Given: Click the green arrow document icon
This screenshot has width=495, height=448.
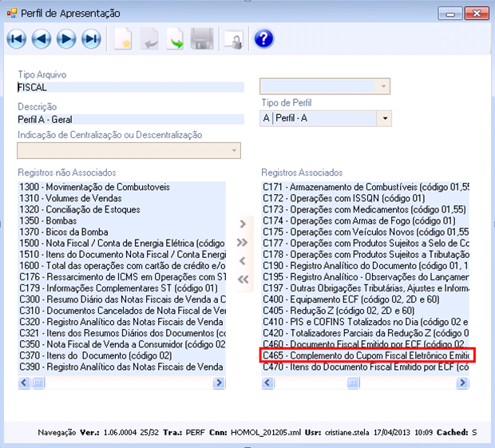Looking at the screenshot, I should coord(175,38).
